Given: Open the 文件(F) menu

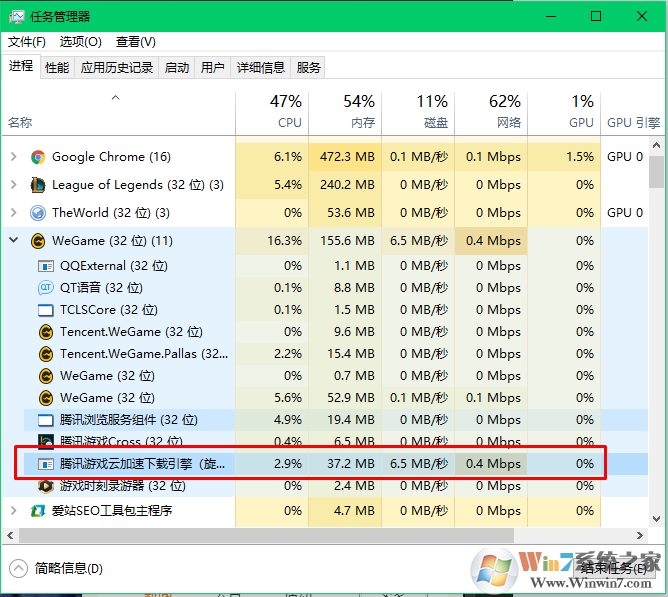Looking at the screenshot, I should click(x=27, y=42).
